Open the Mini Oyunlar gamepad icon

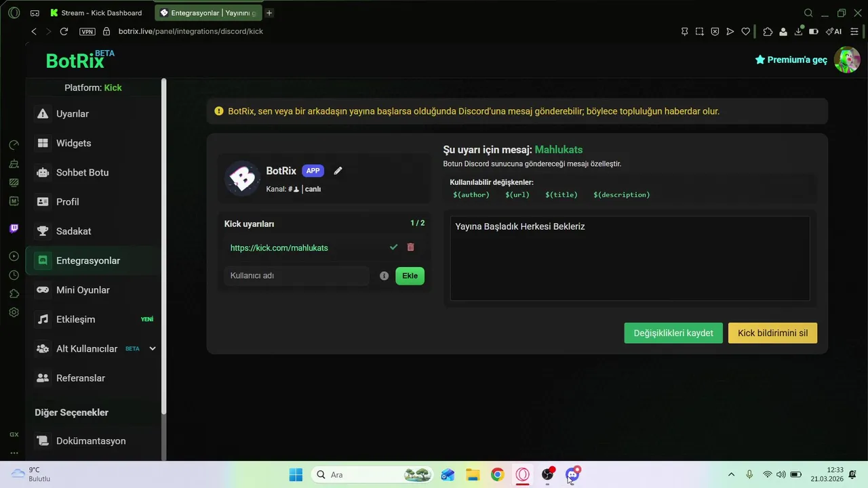pos(43,289)
